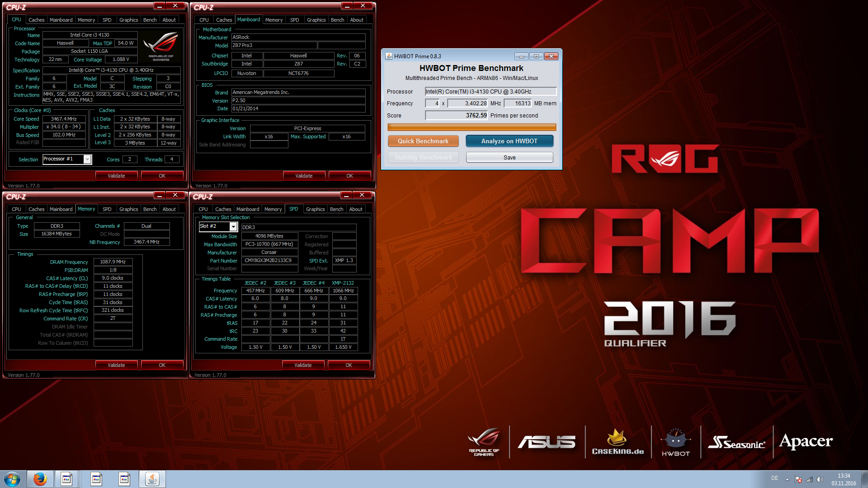Click the Core Speed value 3467.4 MHz
The image size is (868, 488).
[64, 119]
